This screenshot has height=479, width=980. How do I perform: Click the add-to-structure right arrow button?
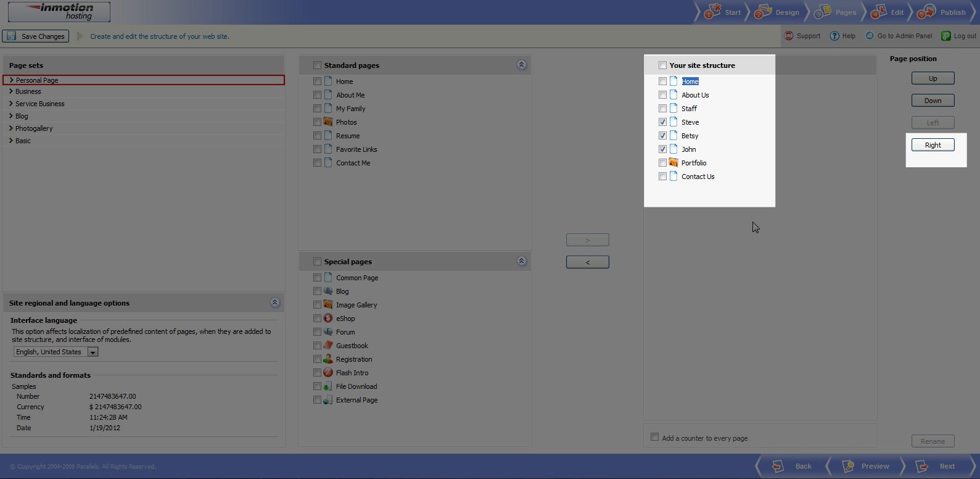tap(588, 240)
